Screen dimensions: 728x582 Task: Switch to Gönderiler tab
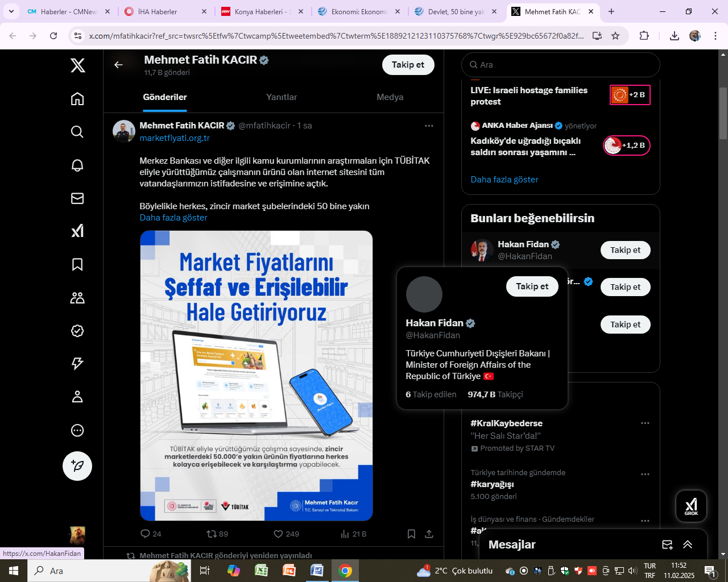click(165, 97)
